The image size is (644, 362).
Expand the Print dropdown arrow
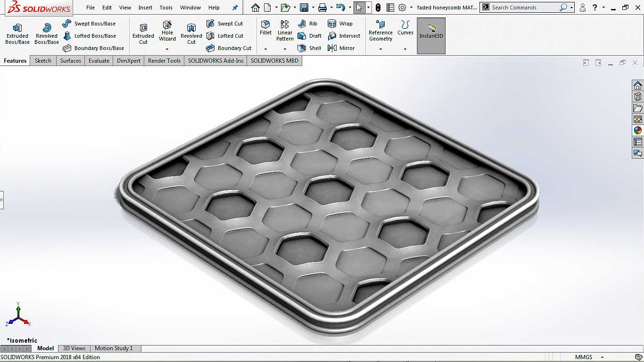[x=331, y=8]
